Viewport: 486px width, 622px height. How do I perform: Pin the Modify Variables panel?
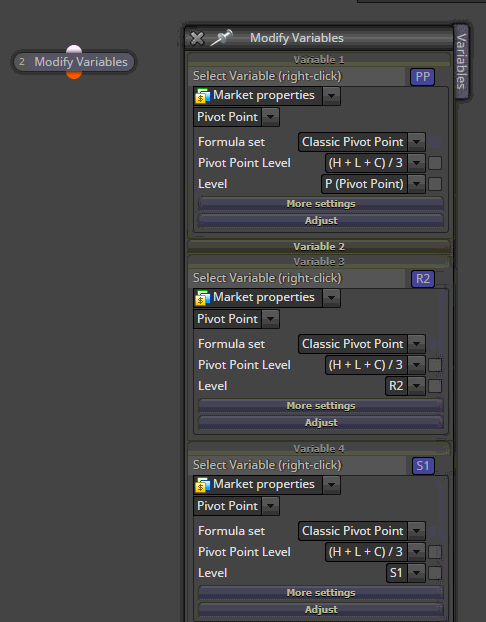[221, 38]
